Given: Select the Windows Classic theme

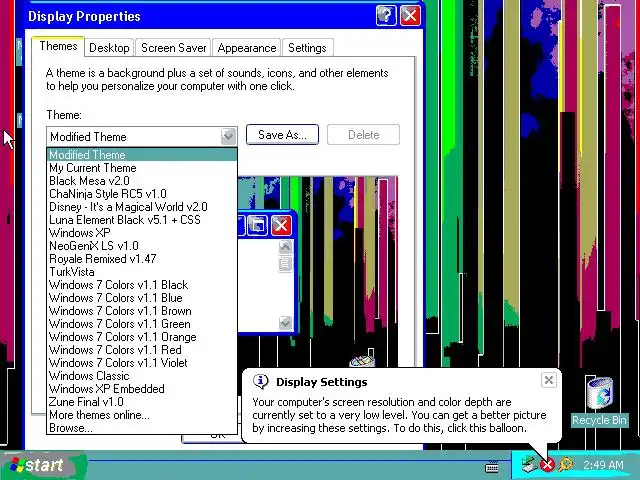Looking at the screenshot, I should (x=142, y=376).
